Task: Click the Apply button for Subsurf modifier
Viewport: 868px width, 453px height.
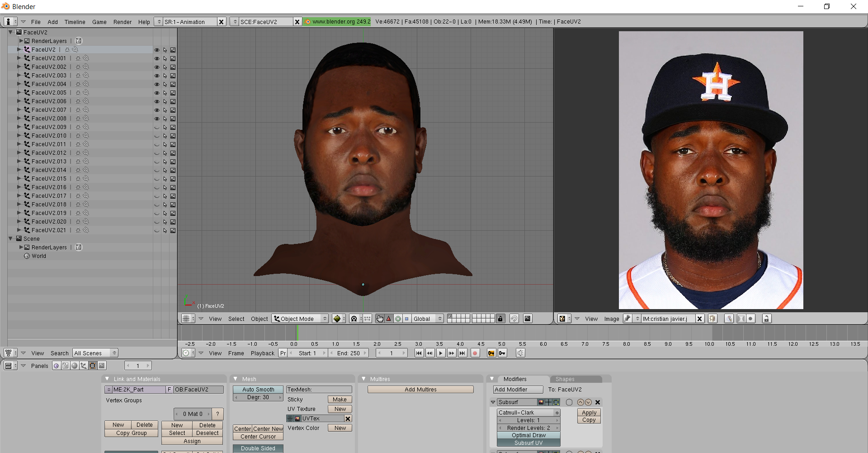Action: point(589,413)
